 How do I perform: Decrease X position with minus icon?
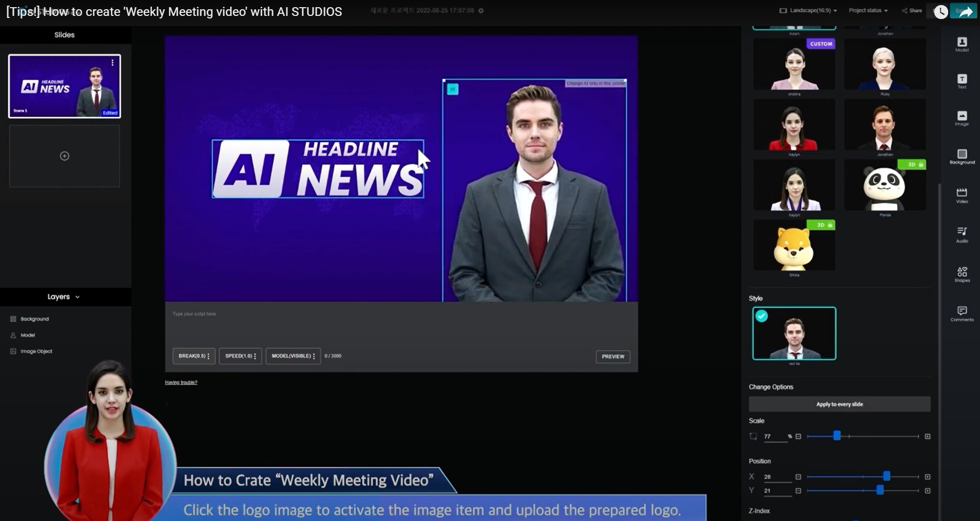[798, 477]
